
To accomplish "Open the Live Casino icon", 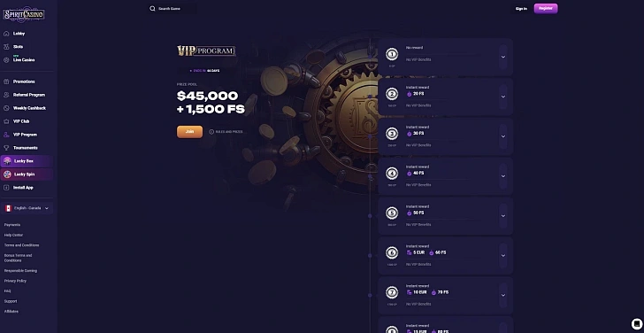I will [6, 60].
